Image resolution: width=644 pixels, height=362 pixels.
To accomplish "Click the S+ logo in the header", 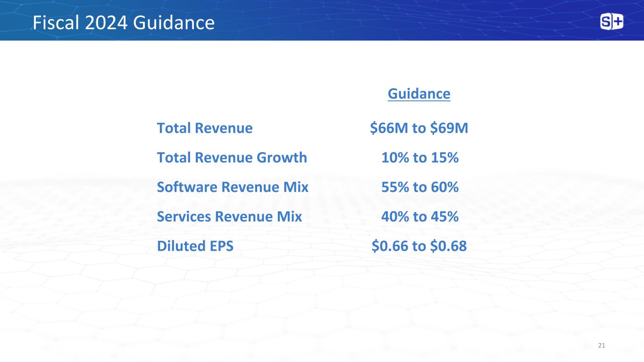I will (x=611, y=22).
